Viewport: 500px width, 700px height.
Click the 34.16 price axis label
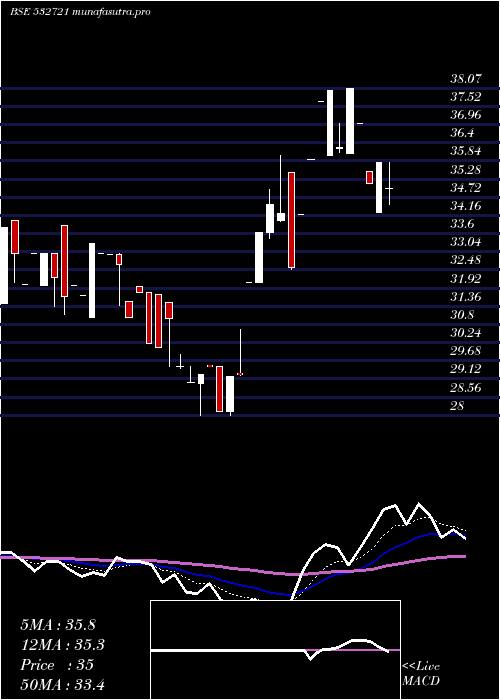pos(466,206)
